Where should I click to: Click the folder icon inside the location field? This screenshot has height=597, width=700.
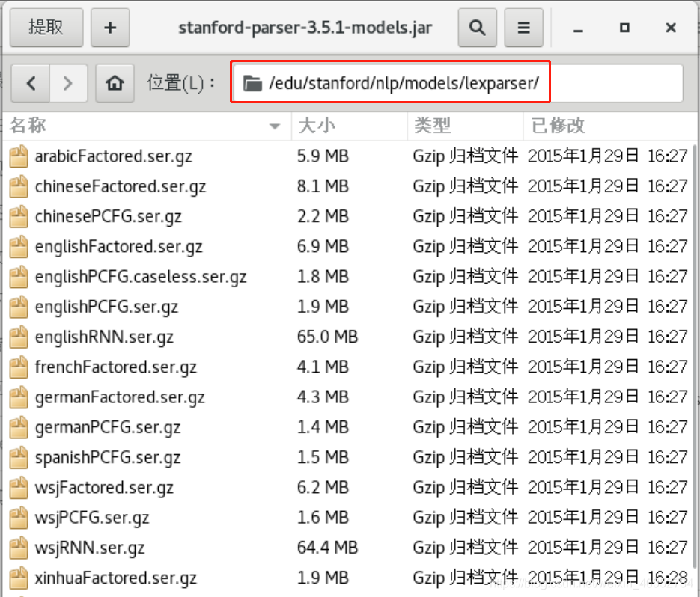252,82
